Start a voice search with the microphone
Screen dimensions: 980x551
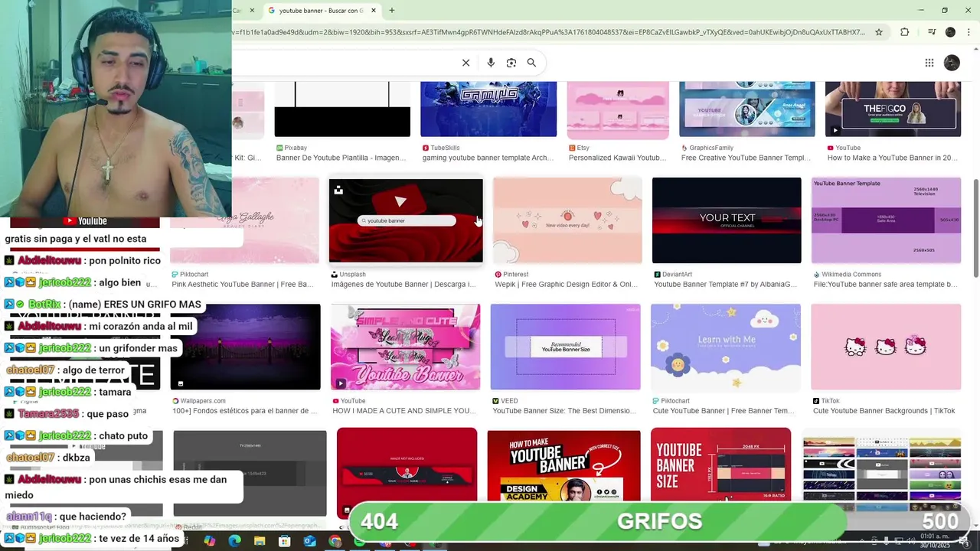pyautogui.click(x=491, y=63)
